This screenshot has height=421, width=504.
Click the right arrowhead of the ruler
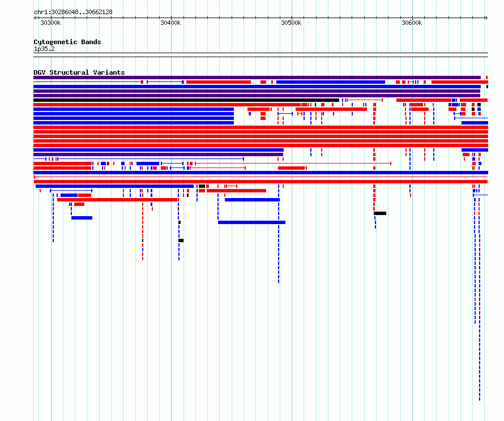(x=486, y=18)
